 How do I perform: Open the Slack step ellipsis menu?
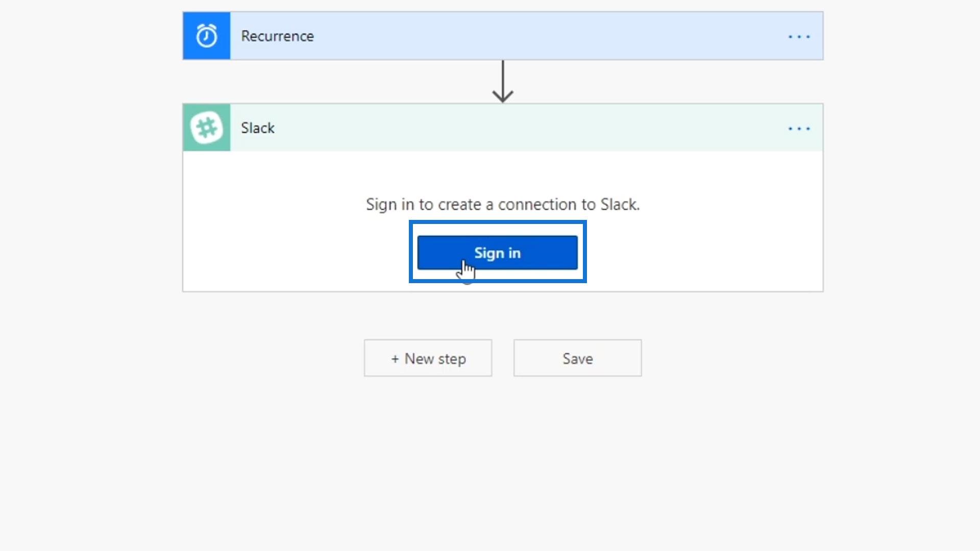799,129
